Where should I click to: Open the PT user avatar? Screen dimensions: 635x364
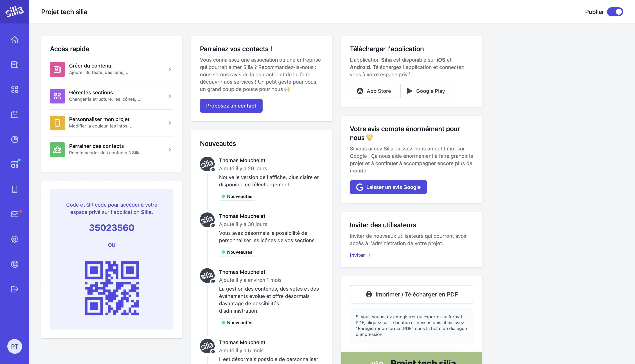(x=15, y=346)
